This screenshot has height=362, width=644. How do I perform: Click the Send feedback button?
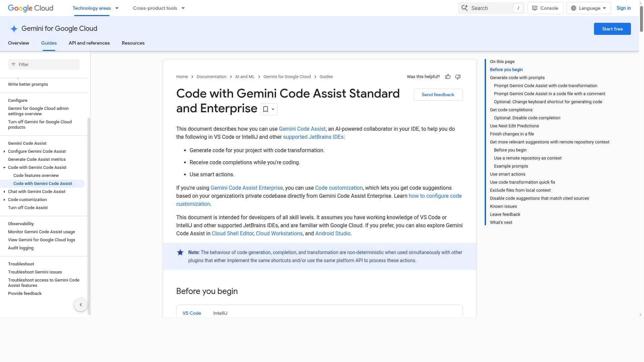(438, 95)
